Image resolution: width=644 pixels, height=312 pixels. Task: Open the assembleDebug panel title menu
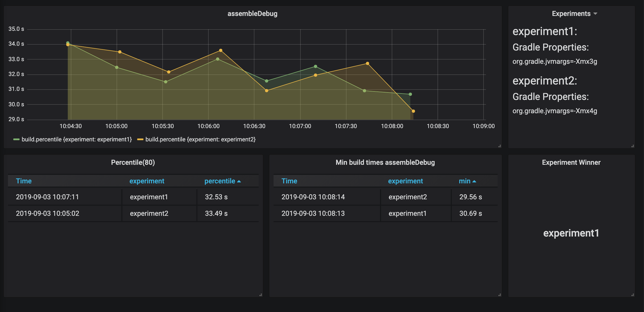click(x=252, y=14)
